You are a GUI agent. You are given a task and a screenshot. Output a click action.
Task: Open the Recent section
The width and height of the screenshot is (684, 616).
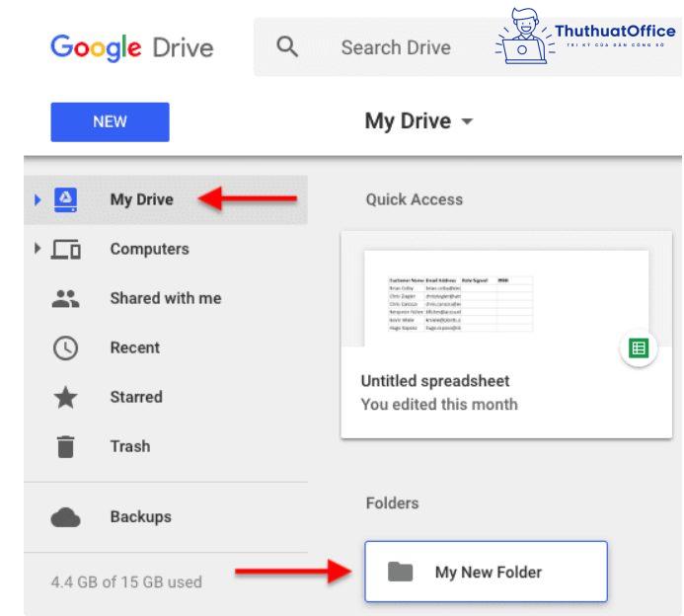pos(135,347)
